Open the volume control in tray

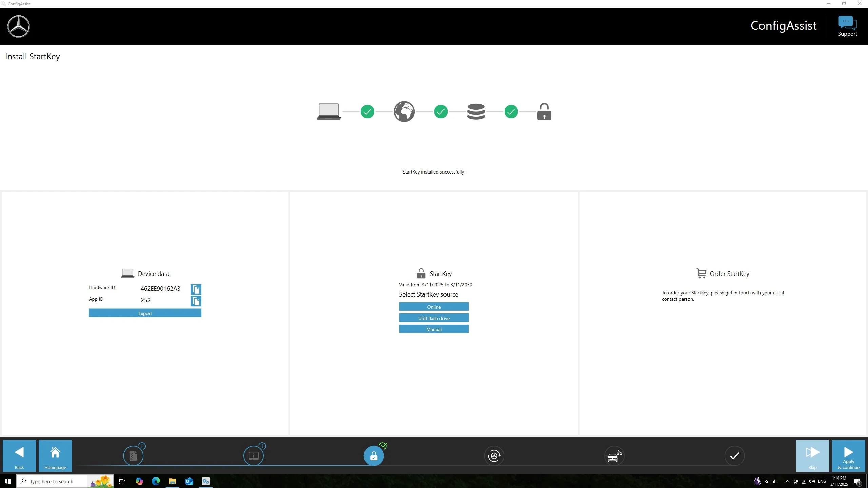812,481
